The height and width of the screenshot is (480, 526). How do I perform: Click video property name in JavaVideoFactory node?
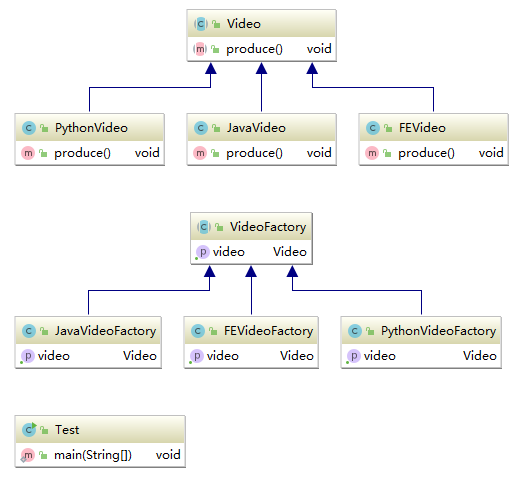[x=54, y=356]
